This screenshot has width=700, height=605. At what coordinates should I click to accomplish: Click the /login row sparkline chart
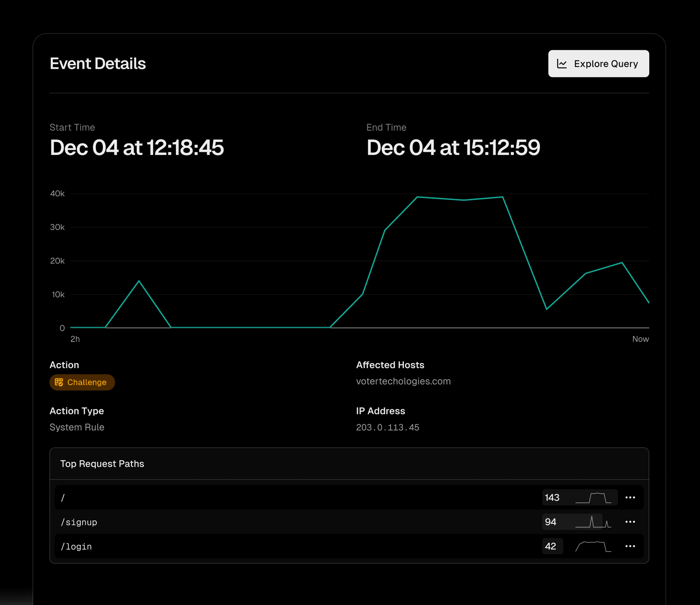click(x=593, y=546)
